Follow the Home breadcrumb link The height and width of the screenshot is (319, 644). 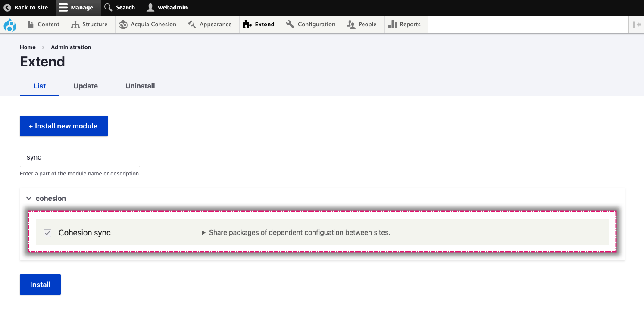[28, 47]
